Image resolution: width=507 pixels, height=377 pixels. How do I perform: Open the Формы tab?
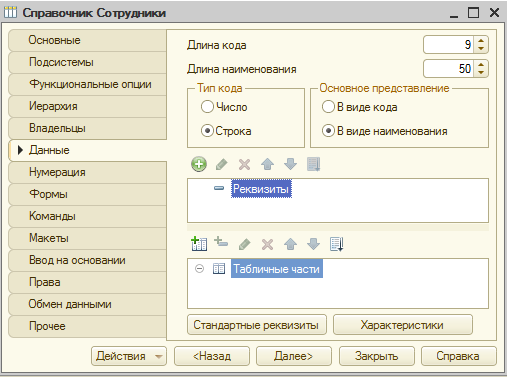pyautogui.click(x=87, y=194)
